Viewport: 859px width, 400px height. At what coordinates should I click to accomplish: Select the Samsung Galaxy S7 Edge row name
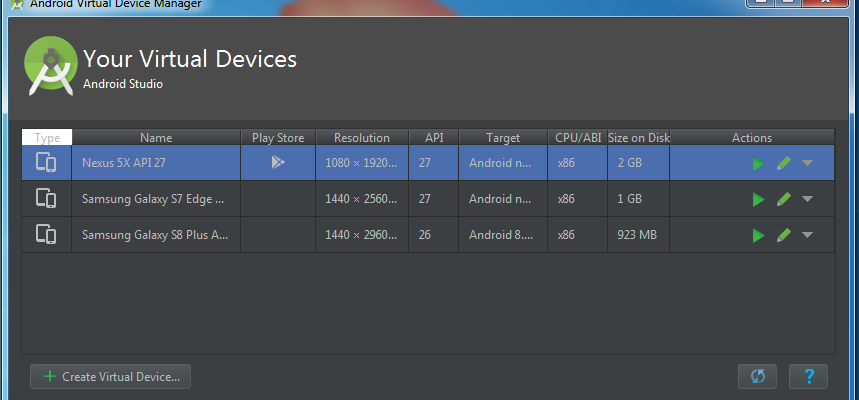coord(153,199)
